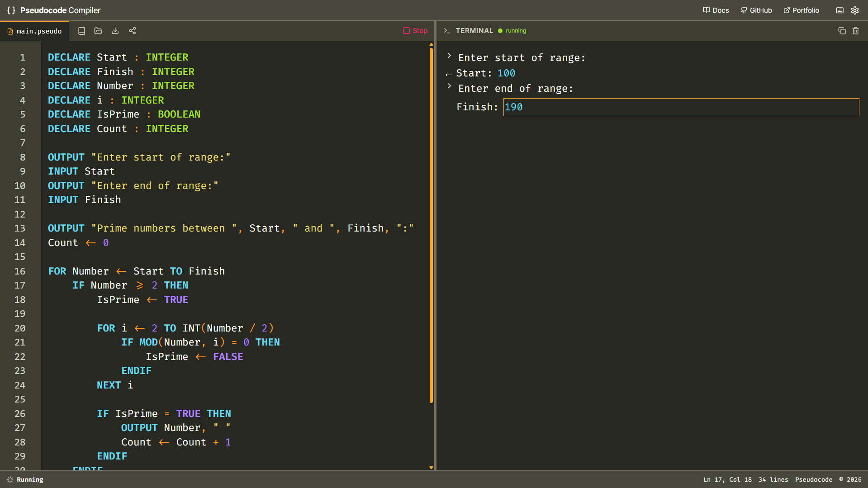Click 'IsPrime ← FALSE' on line 22

pos(194,357)
